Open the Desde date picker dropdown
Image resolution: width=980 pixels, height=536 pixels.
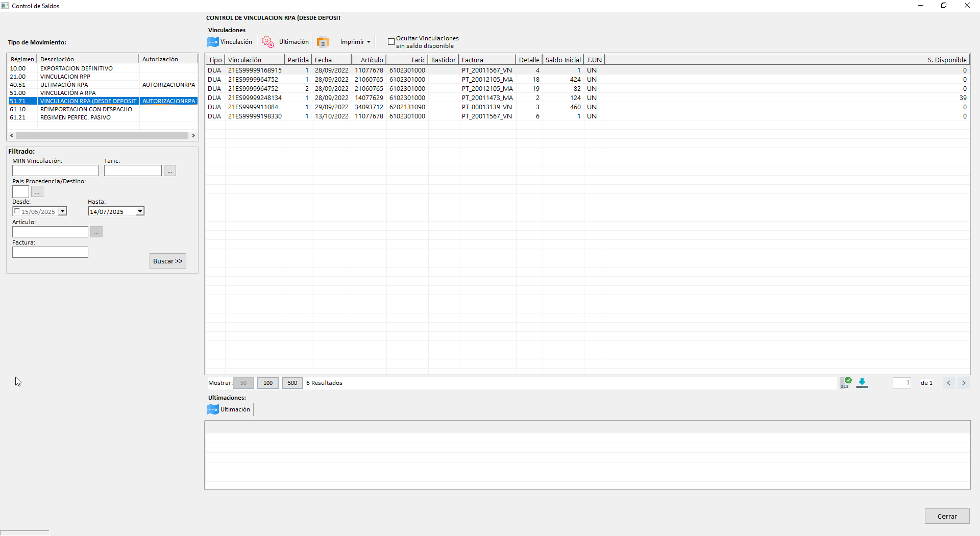tap(62, 211)
